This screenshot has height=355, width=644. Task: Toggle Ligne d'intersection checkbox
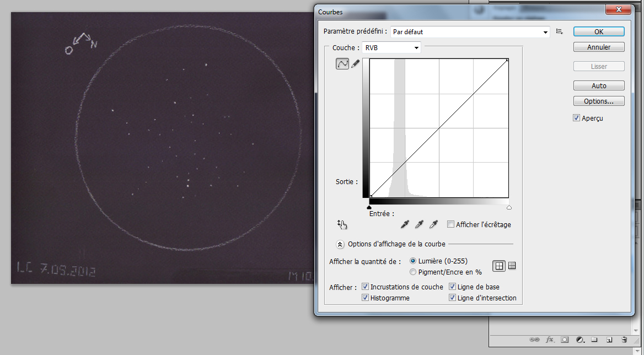click(x=452, y=298)
